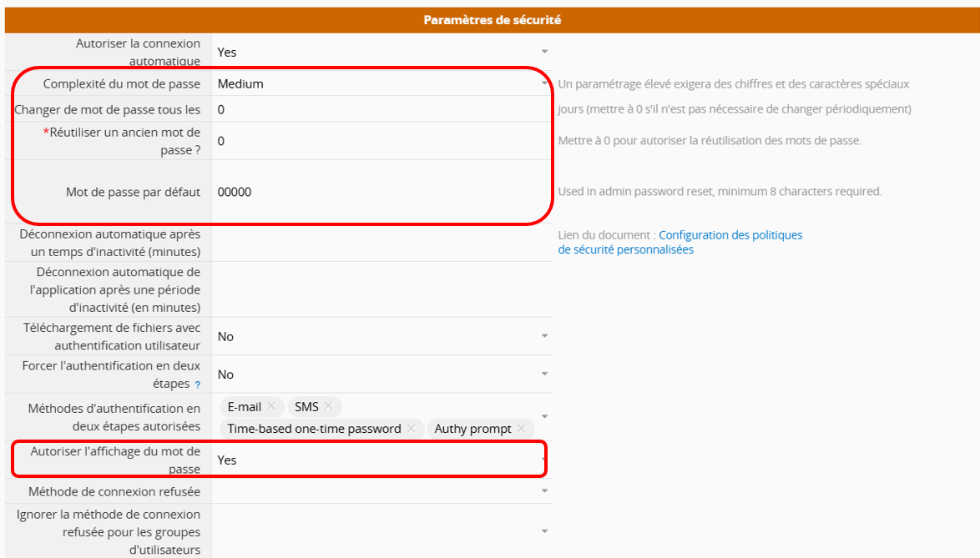Open the Téléchargement de fichiers authentification dropdown
Screen dimensions: 980x558
click(381, 336)
